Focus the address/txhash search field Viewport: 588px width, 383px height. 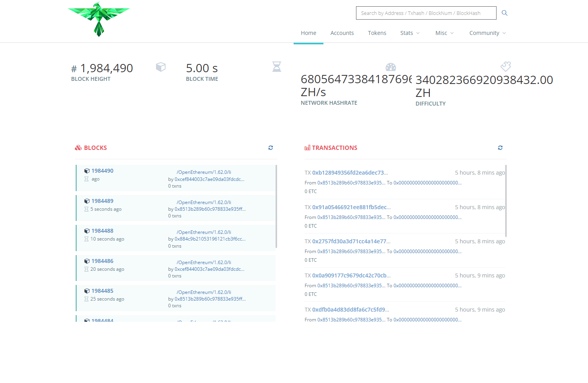pyautogui.click(x=426, y=13)
